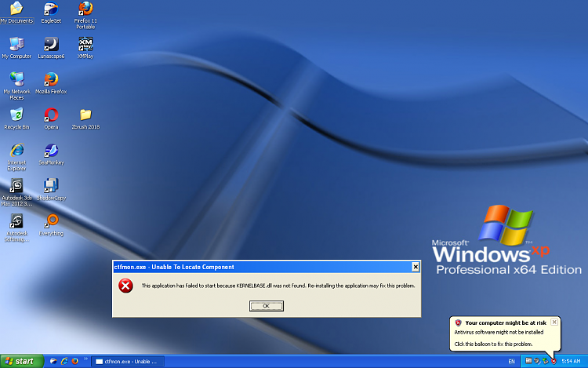Screen dimensions: 588x368
Task: Close the ctfmon.exe error dialog
Action: [x=415, y=267]
